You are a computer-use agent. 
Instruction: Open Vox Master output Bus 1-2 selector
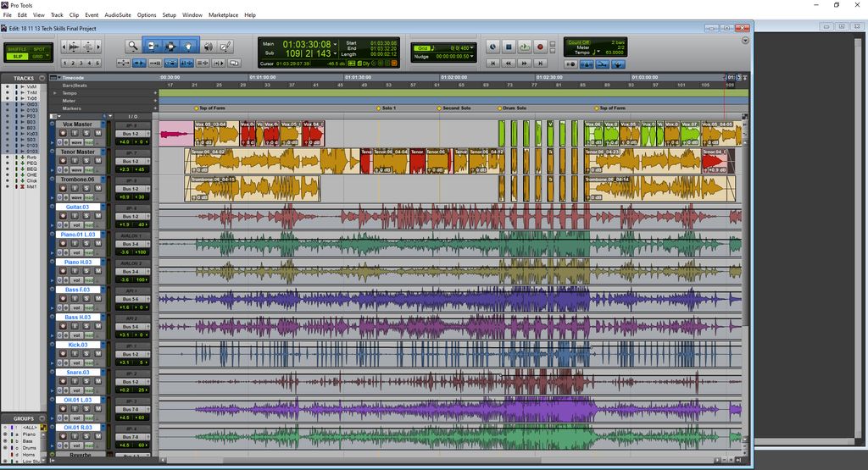[x=133, y=134]
